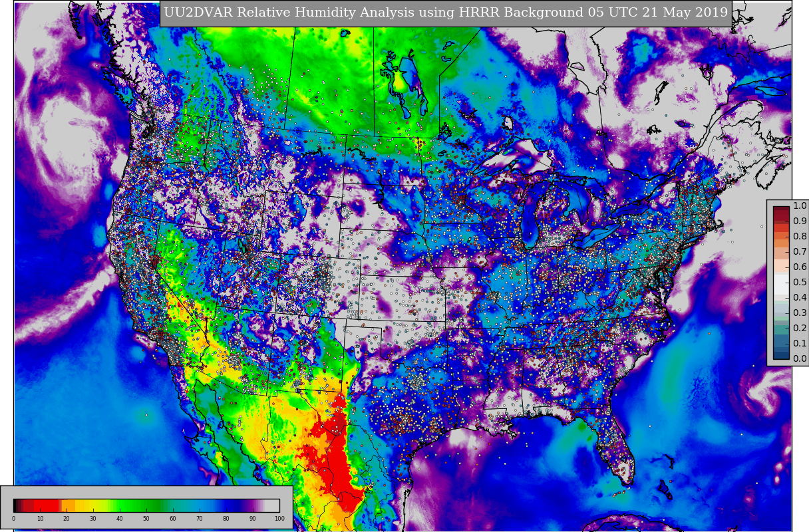Click the "0.4" label on vertical legend
Screen dimensions: 809x532
[x=800, y=298]
